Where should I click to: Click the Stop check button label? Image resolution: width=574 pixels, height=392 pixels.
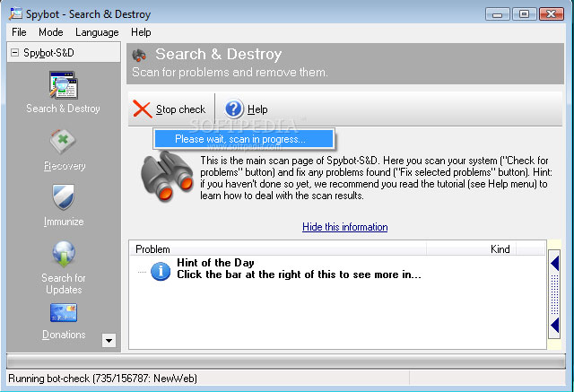(x=180, y=109)
